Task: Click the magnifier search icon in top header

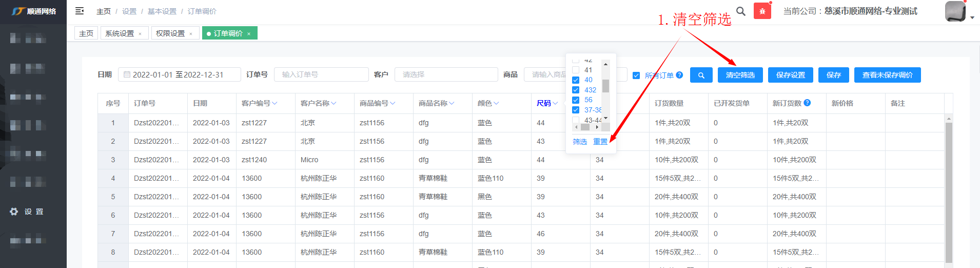Action: [740, 11]
